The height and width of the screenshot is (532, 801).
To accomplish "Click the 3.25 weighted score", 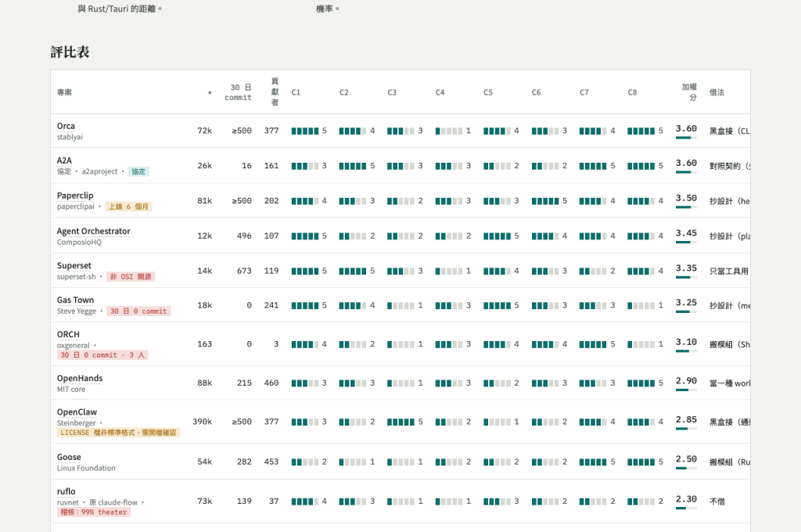I will [x=686, y=303].
